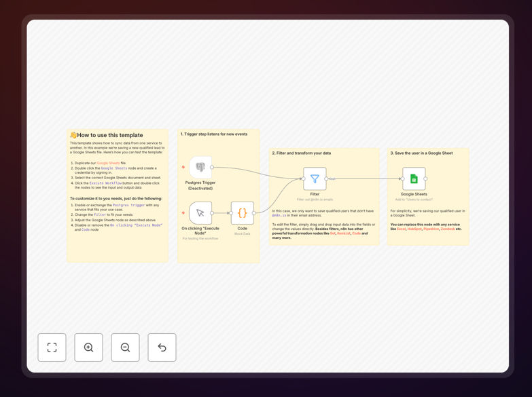Click the Code link in filter note

tap(356, 233)
